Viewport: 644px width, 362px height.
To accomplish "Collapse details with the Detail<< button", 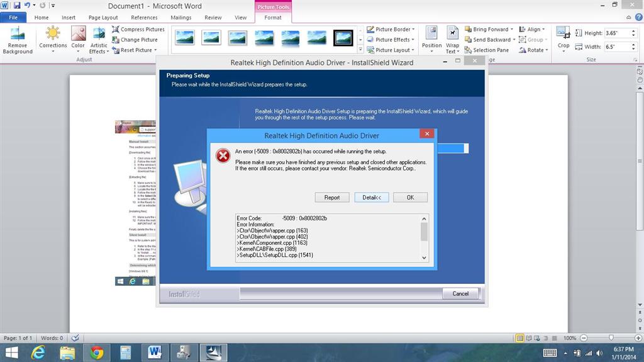I will click(x=372, y=198).
